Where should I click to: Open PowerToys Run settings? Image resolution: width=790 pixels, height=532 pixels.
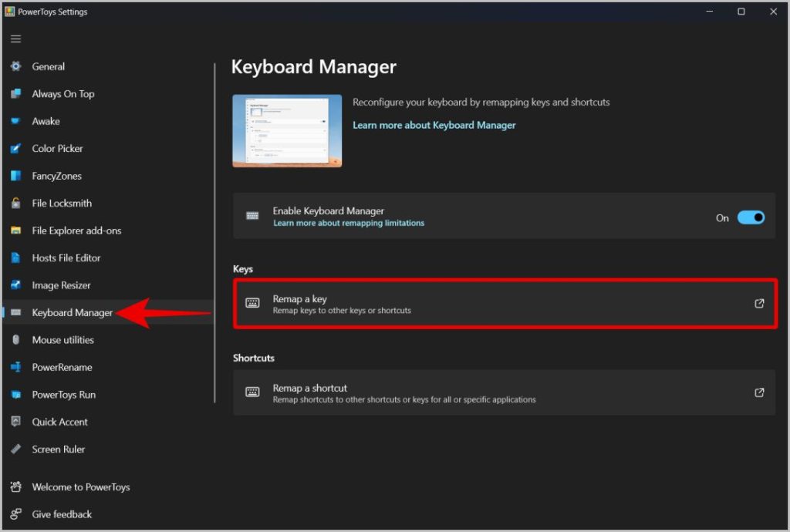click(x=108, y=394)
